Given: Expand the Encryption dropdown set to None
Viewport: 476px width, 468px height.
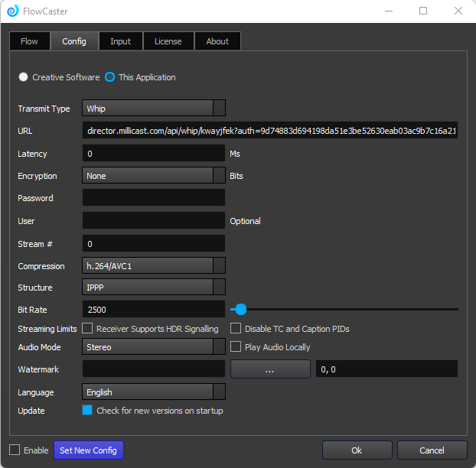Looking at the screenshot, I should pyautogui.click(x=153, y=176).
